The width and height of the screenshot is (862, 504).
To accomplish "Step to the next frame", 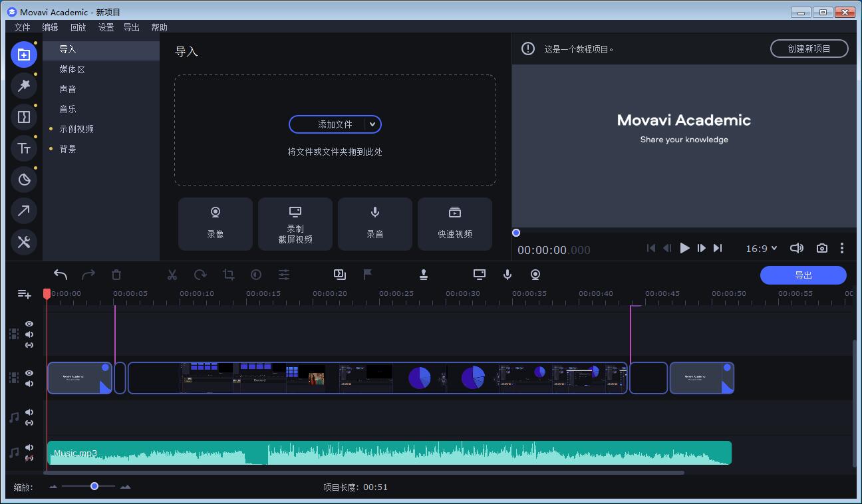I will tap(701, 248).
